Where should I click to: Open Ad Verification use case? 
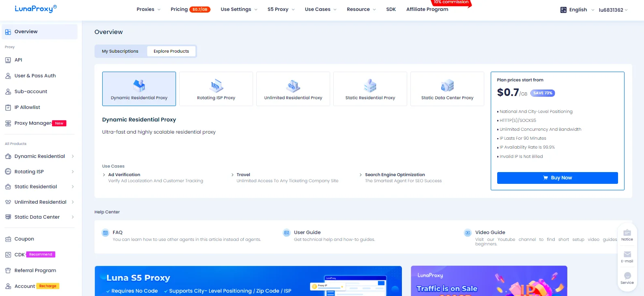[124, 175]
